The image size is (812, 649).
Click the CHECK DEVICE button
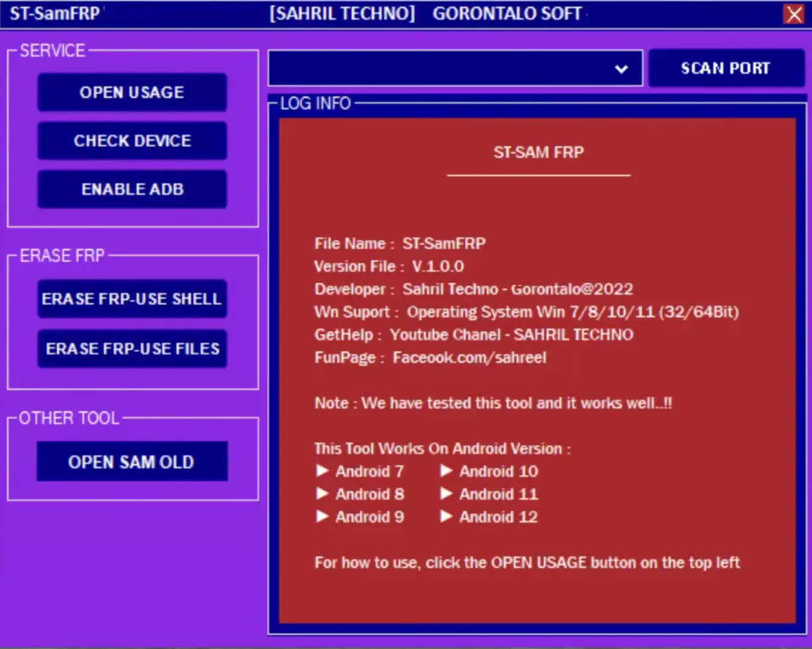coord(132,140)
